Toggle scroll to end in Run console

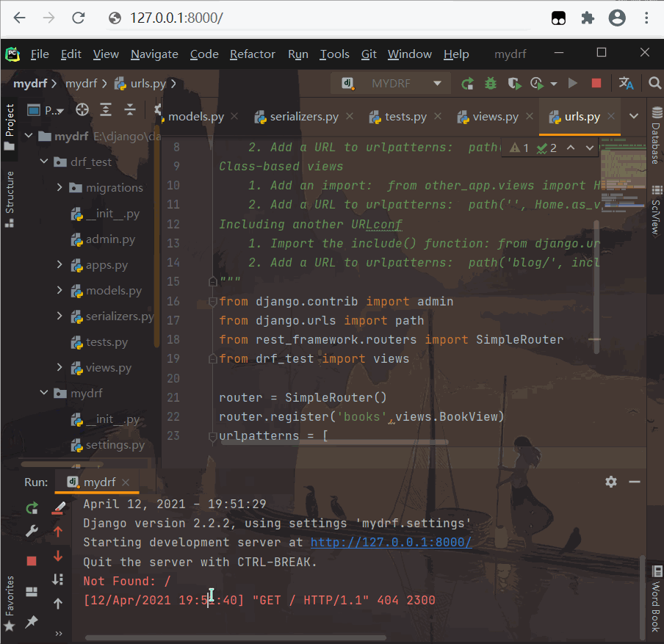pos(58,579)
